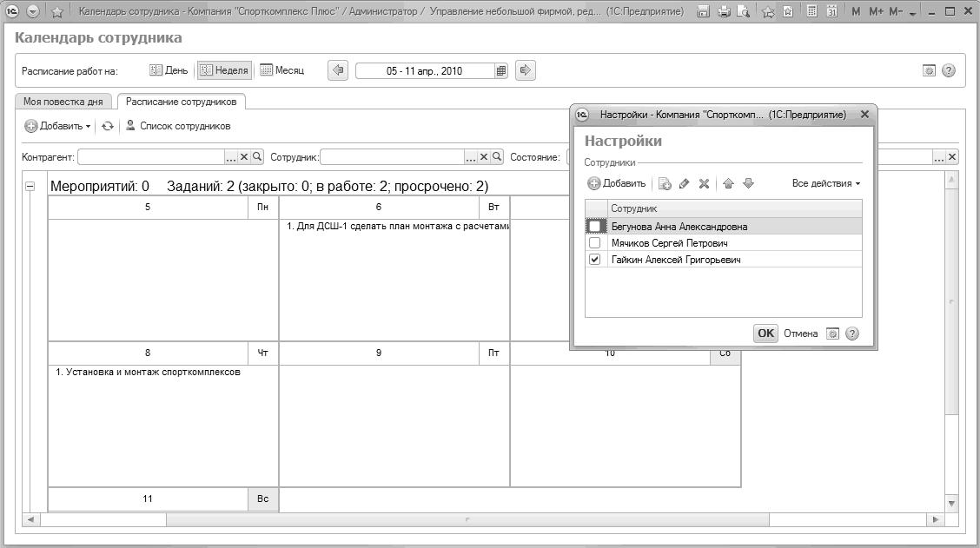This screenshot has height=548, width=980.
Task: Open date picker next to 05 - 11 апр., 2010
Action: click(x=501, y=71)
